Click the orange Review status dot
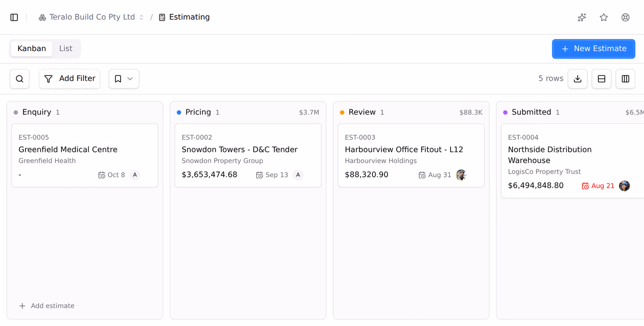The width and height of the screenshot is (644, 326). click(x=342, y=112)
